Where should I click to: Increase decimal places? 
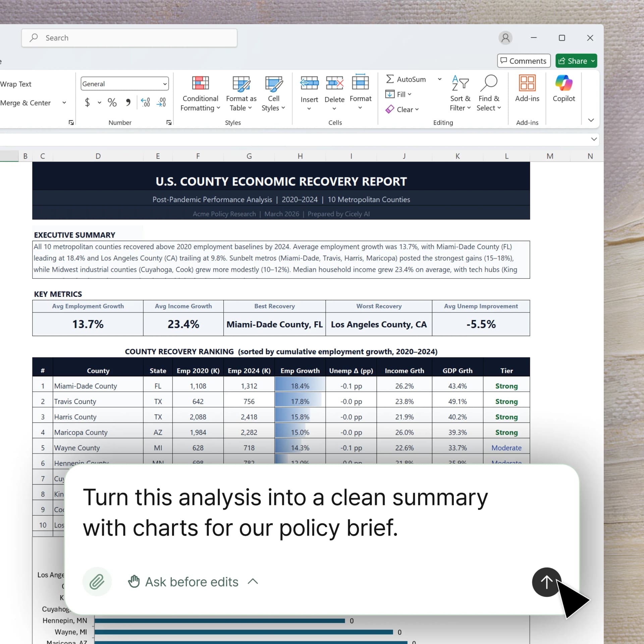pyautogui.click(x=145, y=102)
